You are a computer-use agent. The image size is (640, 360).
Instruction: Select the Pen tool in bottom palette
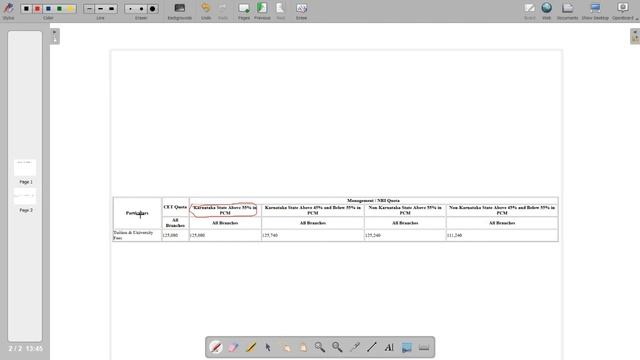216,347
